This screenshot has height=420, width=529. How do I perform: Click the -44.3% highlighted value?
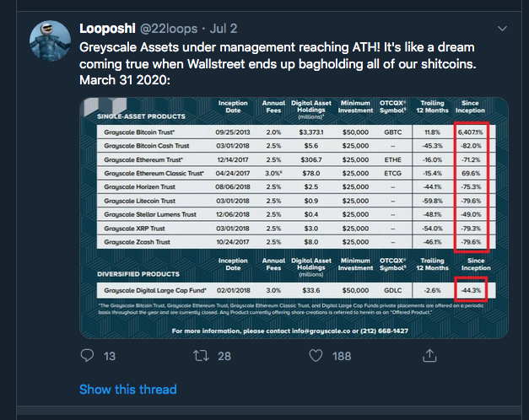(x=471, y=289)
